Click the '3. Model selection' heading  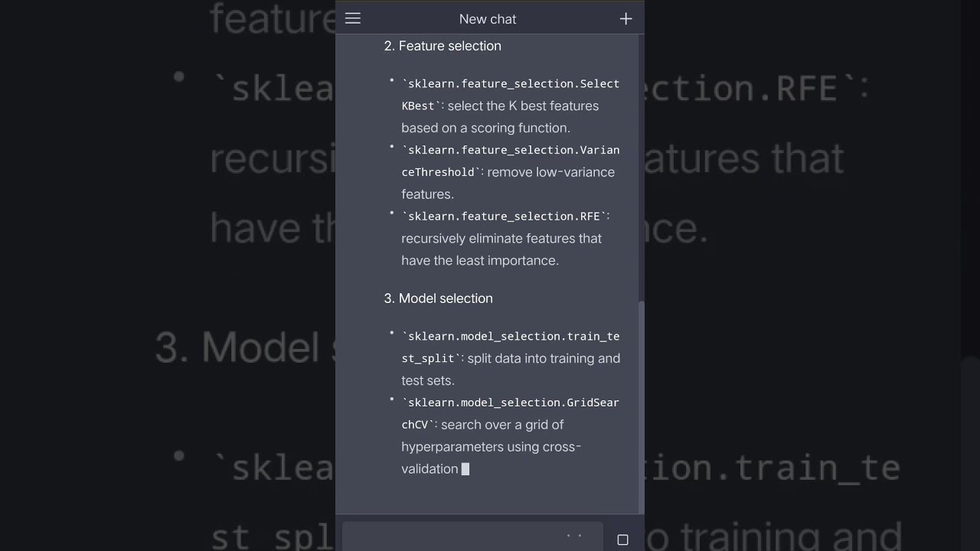click(438, 298)
